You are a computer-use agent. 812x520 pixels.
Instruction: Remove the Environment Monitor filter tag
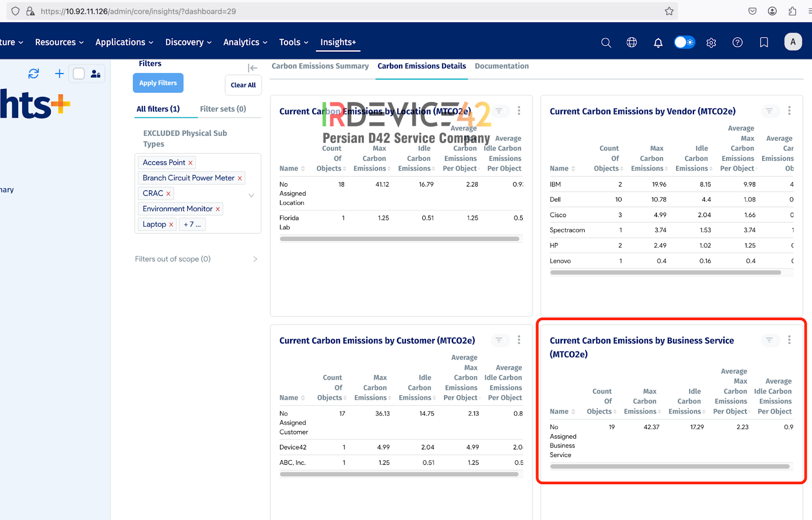(x=218, y=209)
